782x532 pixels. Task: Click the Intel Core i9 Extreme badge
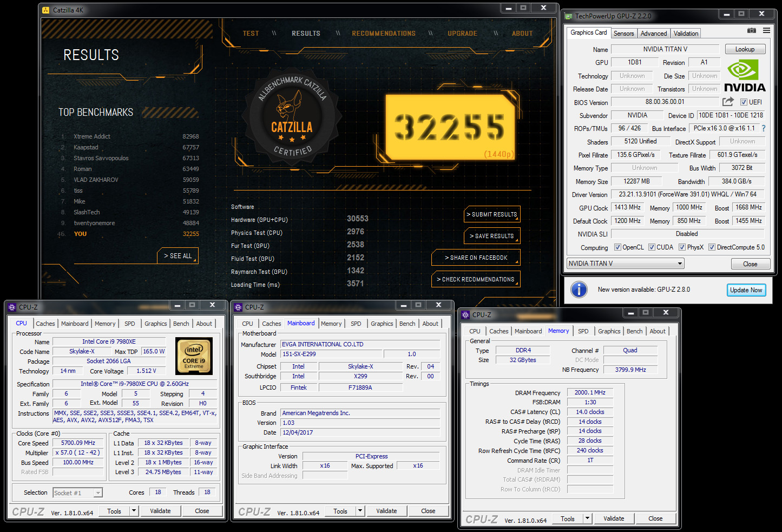point(194,356)
